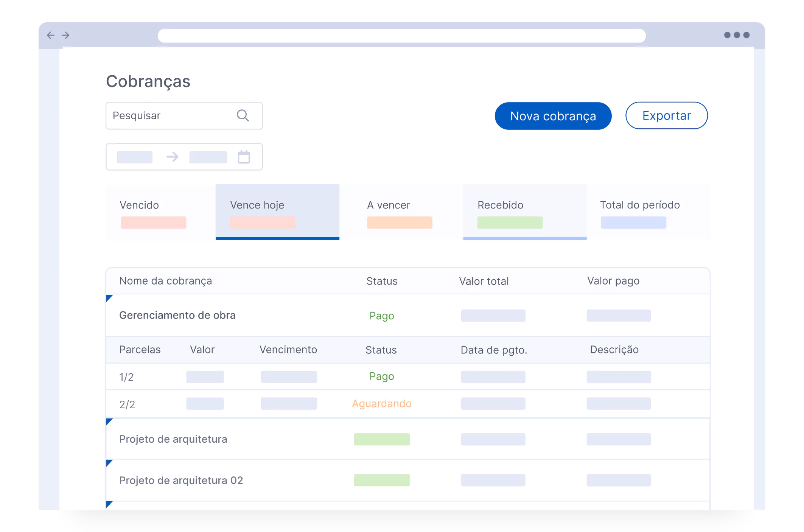Show Total do período summary
Viewport: 804px width, 532px height.
point(649,212)
